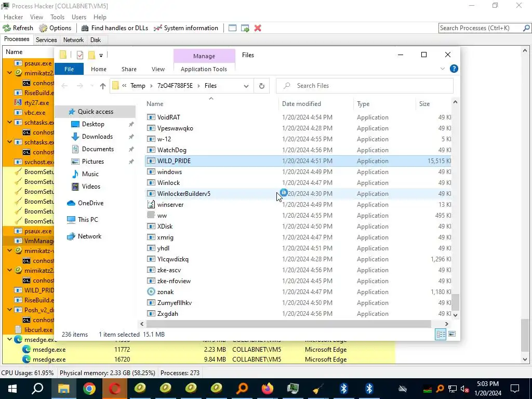Collapse the first schtasks.exe tree node

click(x=9, y=122)
